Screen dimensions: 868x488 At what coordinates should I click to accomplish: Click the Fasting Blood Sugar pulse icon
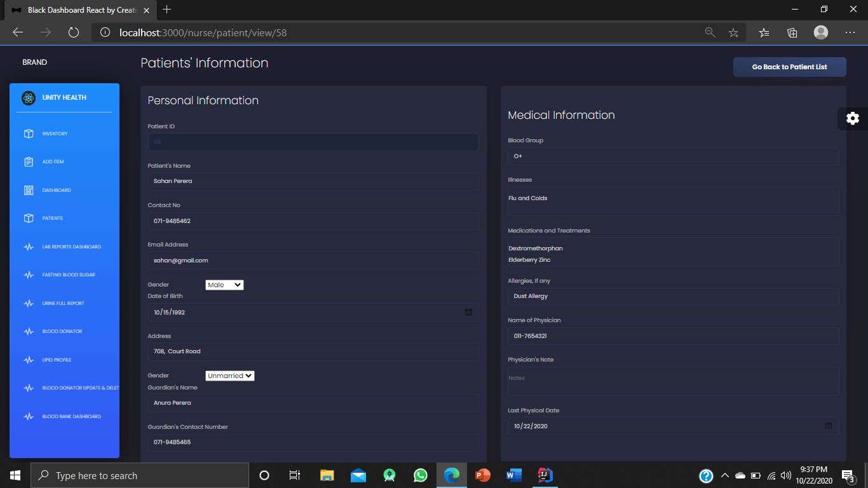pos(29,275)
